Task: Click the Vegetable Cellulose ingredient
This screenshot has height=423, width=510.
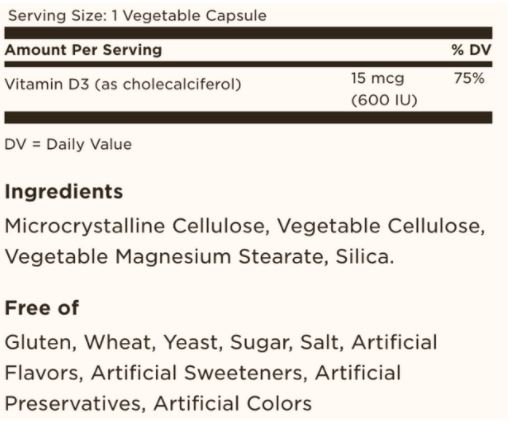Action: click(379, 226)
